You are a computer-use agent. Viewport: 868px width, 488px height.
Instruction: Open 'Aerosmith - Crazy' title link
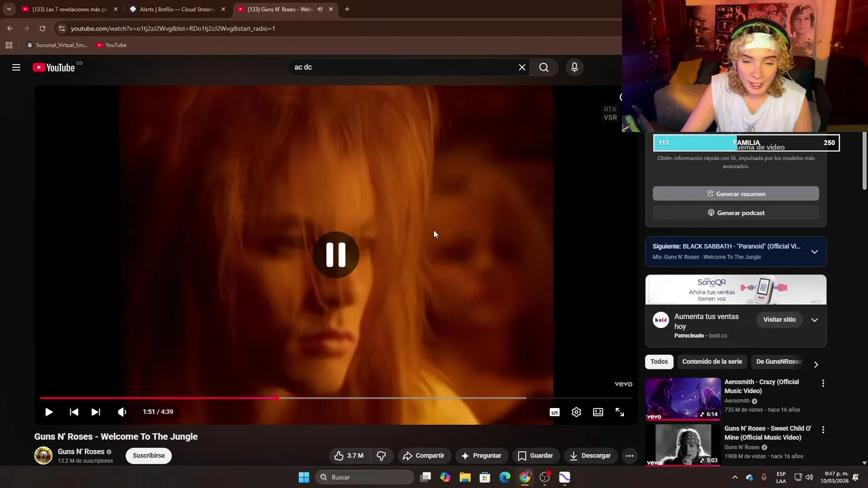762,386
